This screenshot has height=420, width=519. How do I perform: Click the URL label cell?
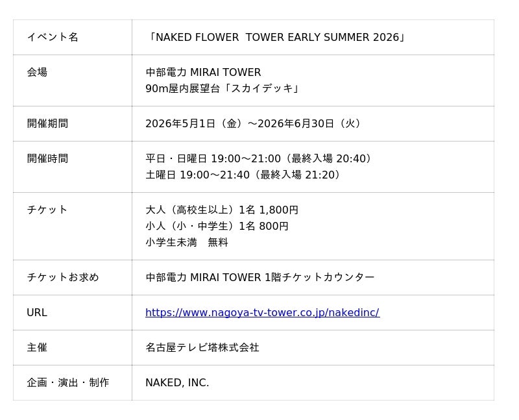[37, 312]
